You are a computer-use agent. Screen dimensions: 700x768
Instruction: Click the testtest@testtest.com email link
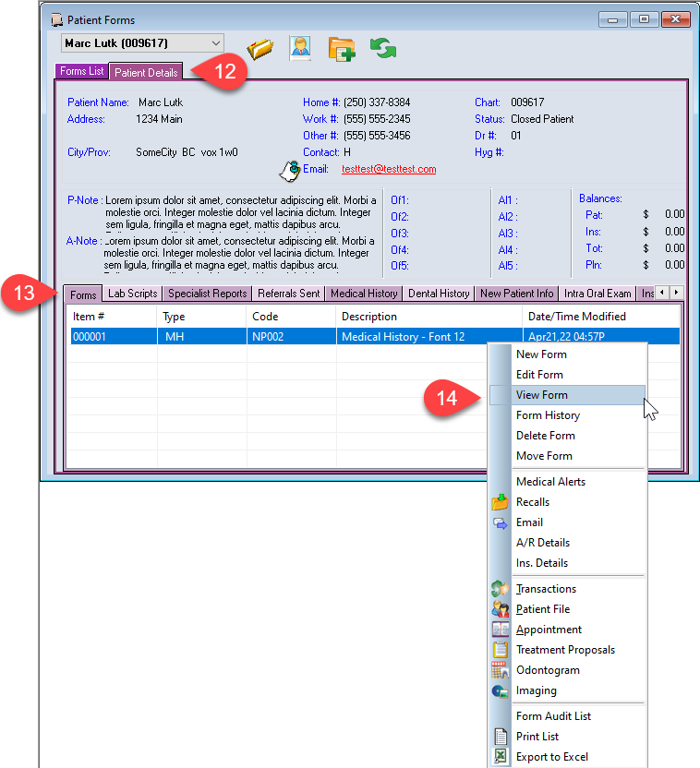tap(389, 169)
